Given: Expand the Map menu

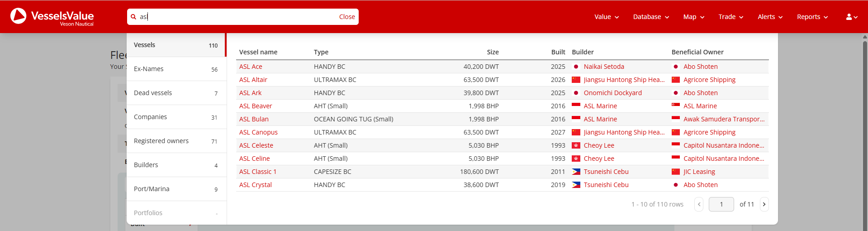Looking at the screenshot, I should click(694, 17).
